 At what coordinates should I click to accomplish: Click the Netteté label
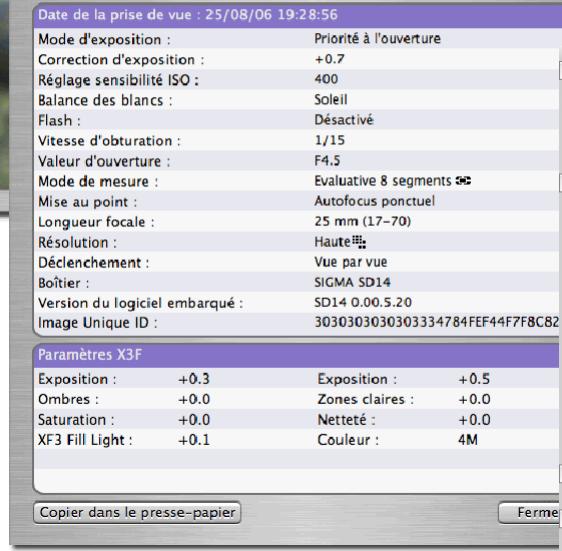tap(346, 420)
